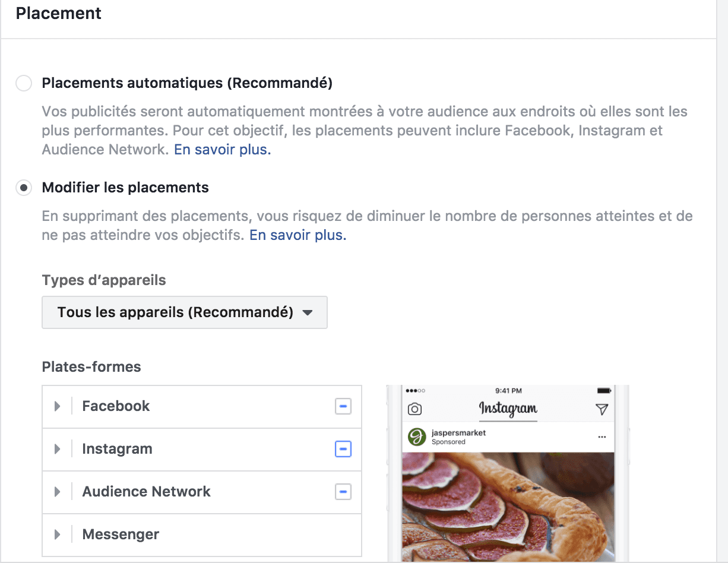
Task: Expand the Audience Network row arrow
Action: pos(58,492)
